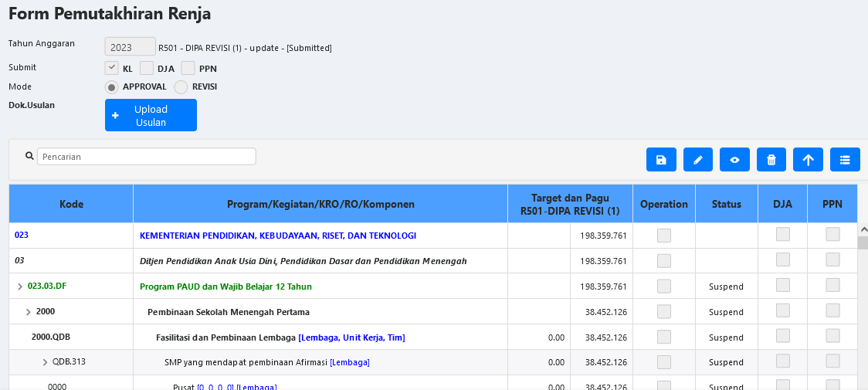Enable the DJA submit checkbox
Screen dimensions: 868x390
[147, 68]
